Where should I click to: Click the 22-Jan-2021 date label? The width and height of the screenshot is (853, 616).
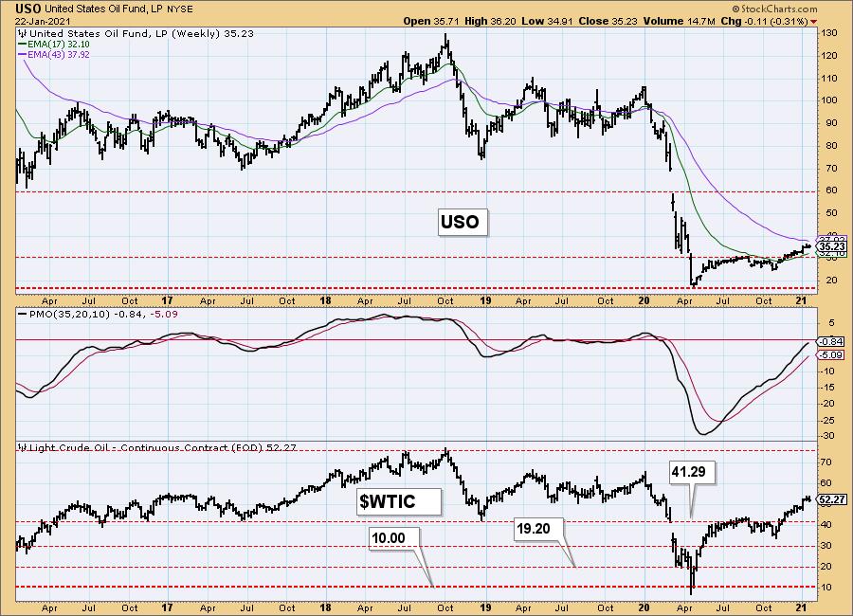41,21
